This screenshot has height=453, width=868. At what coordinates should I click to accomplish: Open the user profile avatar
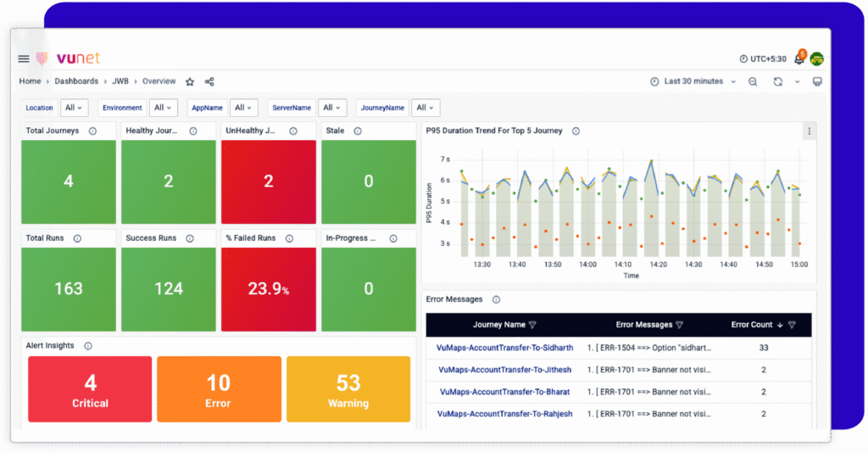817,59
